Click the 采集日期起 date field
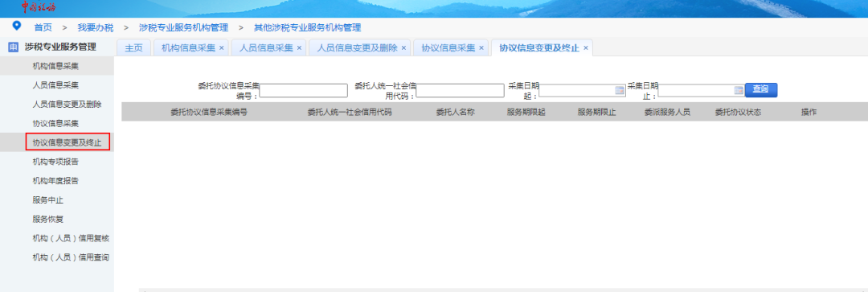The image size is (868, 292). pos(583,90)
